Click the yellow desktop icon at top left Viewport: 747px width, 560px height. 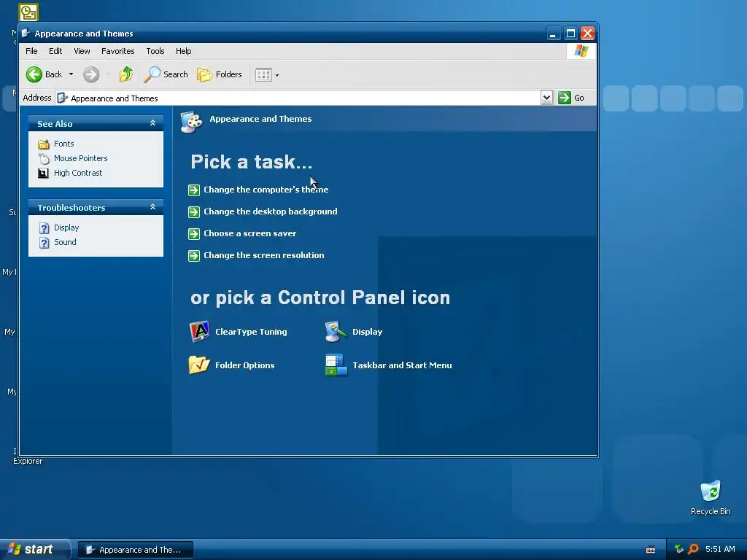(x=28, y=12)
